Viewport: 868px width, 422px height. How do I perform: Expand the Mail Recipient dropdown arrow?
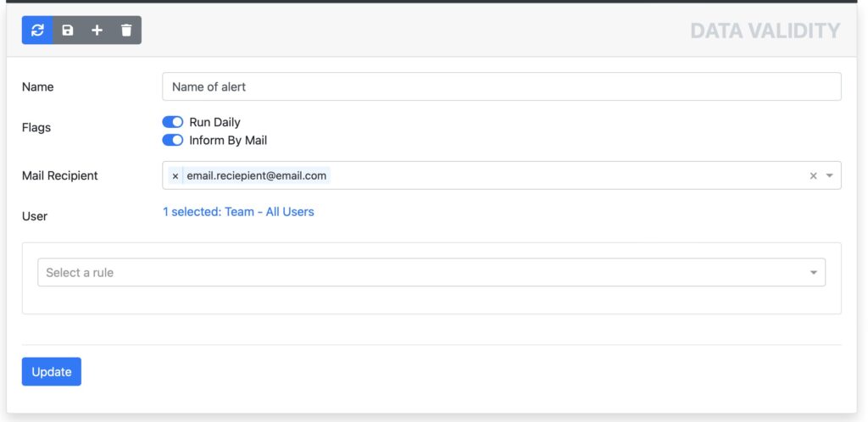[829, 176]
